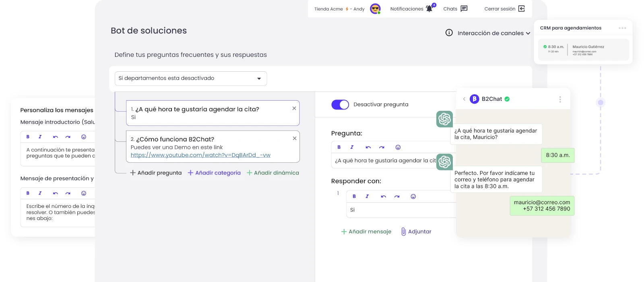This screenshot has height=282, width=644.
Task: Click the B2Chat logo in chat header
Action: [x=475, y=99]
